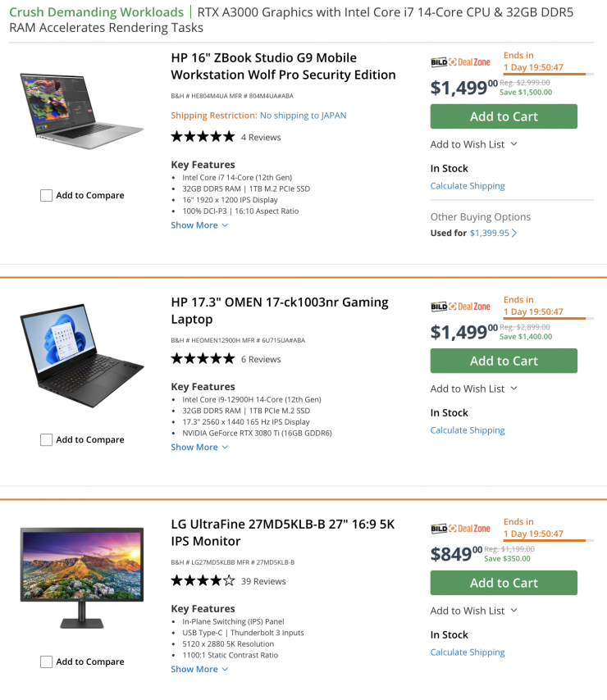
Task: Click the DealZone badge on OMEN listing
Action: coord(460,307)
